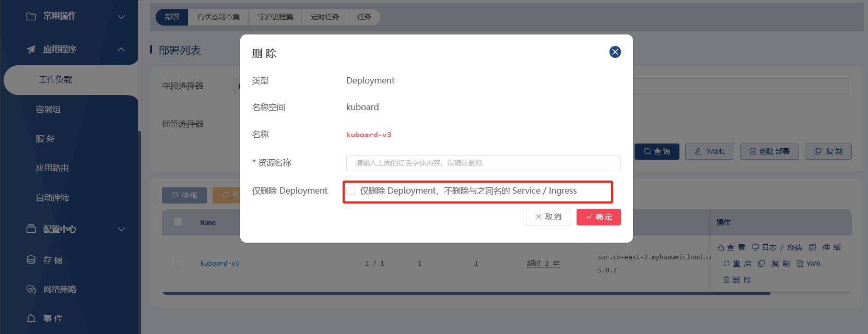
Task: Expand 常用操作 sidebar menu
Action: [x=121, y=17]
